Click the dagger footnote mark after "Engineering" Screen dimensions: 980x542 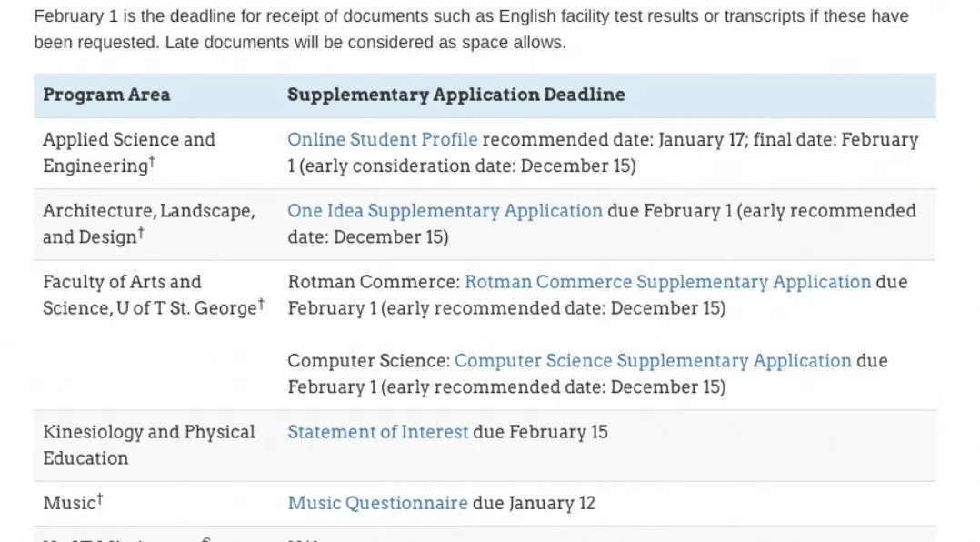(x=152, y=161)
